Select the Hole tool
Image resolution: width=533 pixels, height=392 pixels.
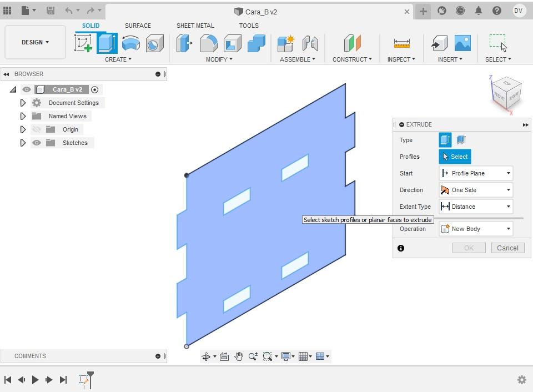155,43
